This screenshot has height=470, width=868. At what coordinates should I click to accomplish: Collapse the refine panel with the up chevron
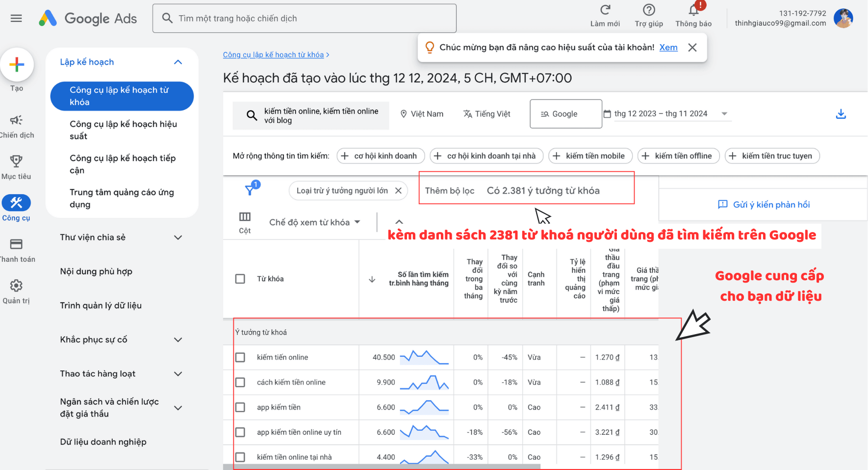tap(399, 222)
